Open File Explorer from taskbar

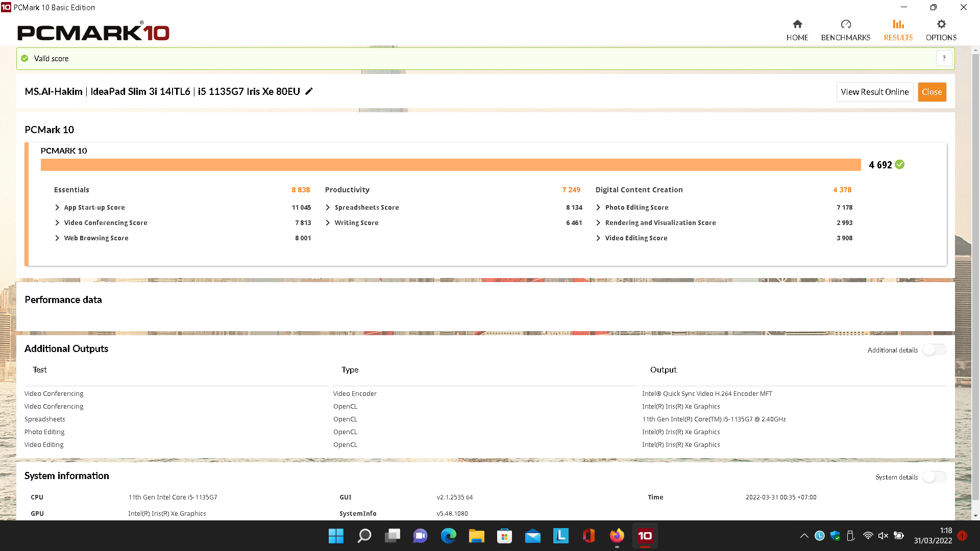(476, 536)
